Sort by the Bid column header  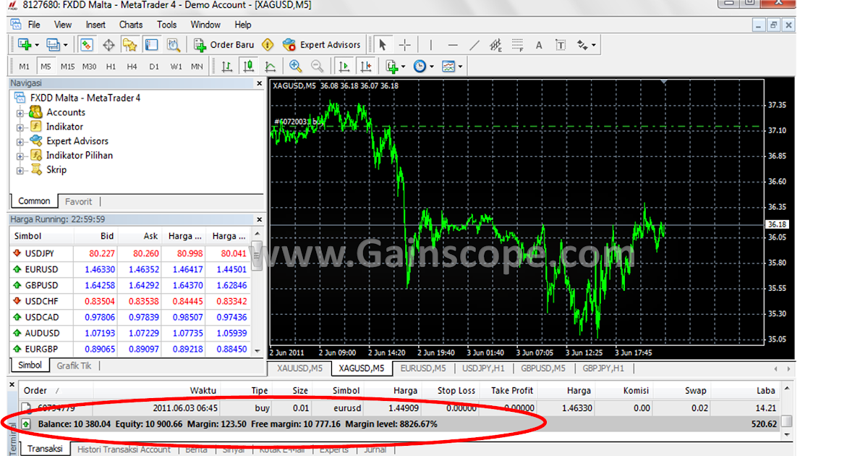coord(95,236)
